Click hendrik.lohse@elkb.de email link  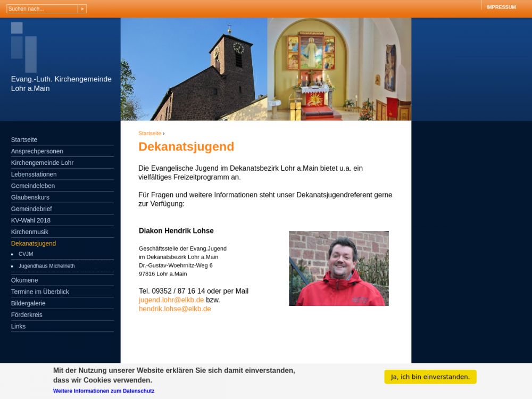(174, 309)
